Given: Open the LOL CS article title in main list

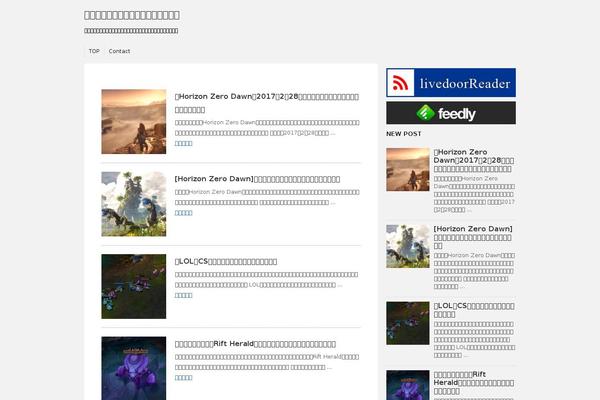Looking at the screenshot, I should [x=226, y=261].
